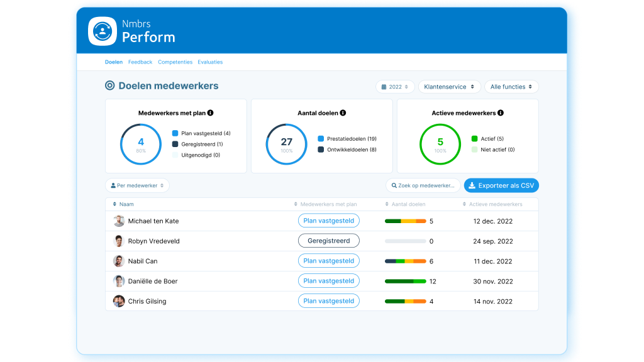Click the Exporteer als CSV button
The width and height of the screenshot is (644, 362).
tap(501, 185)
